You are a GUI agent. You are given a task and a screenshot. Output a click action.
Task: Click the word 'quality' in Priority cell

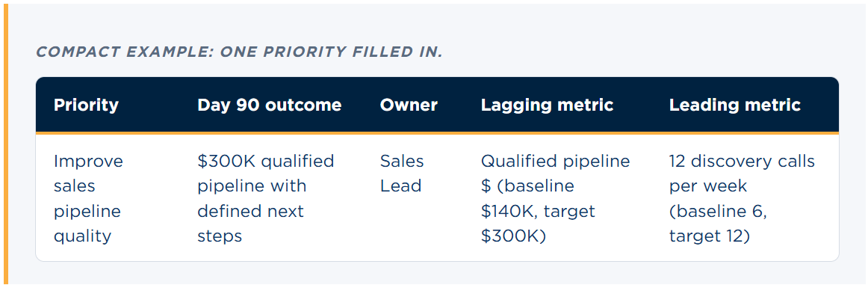82,237
